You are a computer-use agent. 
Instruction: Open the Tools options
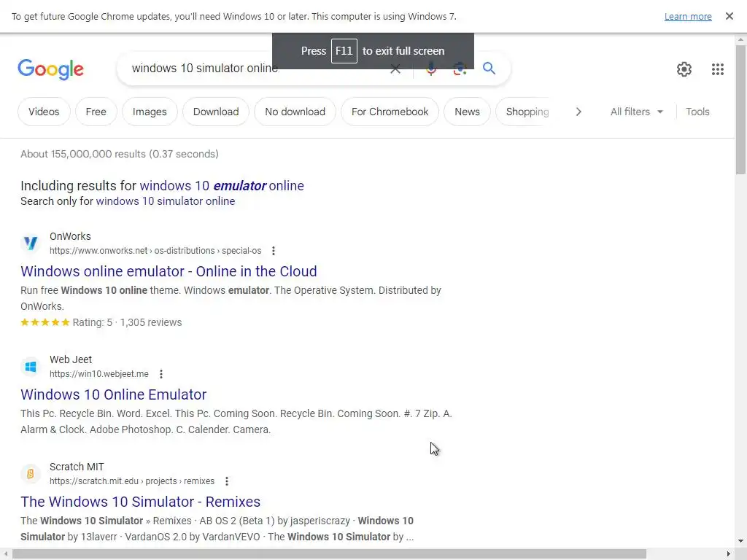tap(697, 112)
